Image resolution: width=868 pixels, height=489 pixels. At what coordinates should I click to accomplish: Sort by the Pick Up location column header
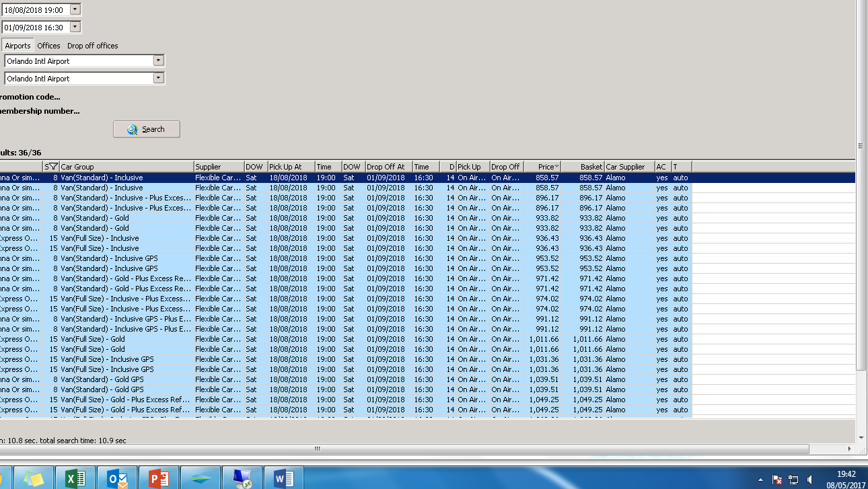pos(473,167)
